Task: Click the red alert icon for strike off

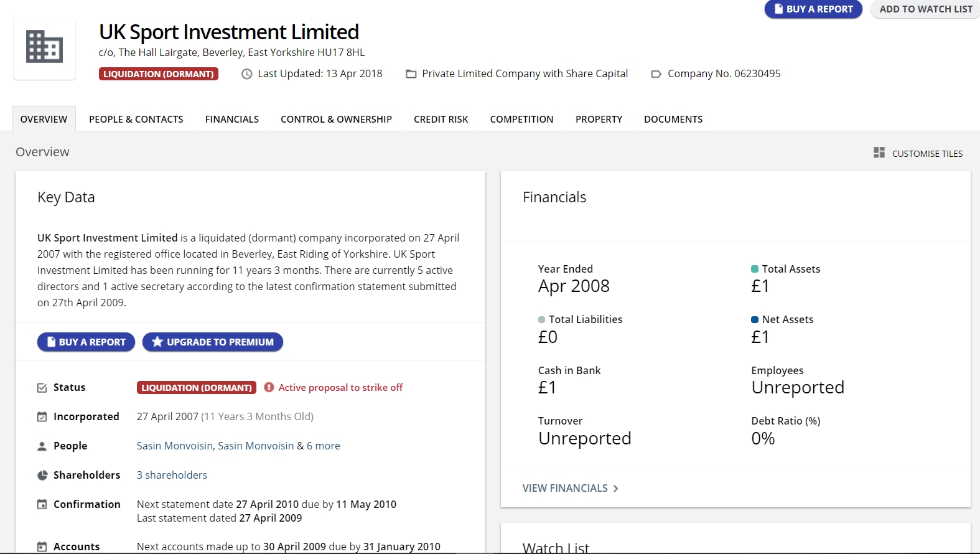Action: coord(269,387)
